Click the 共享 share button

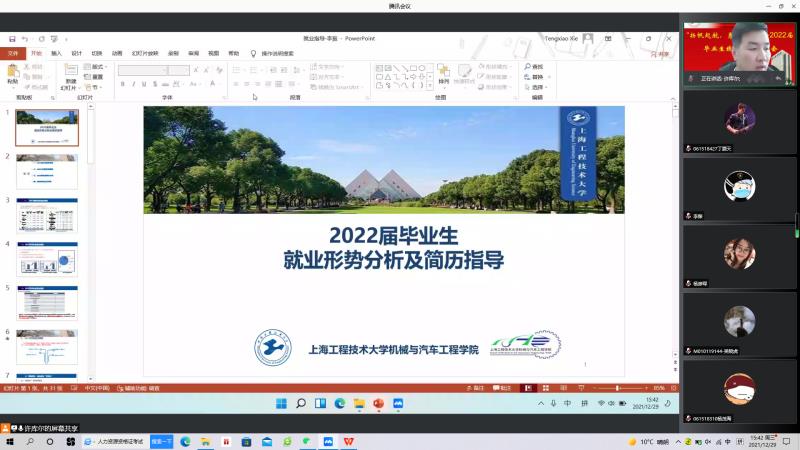click(663, 53)
